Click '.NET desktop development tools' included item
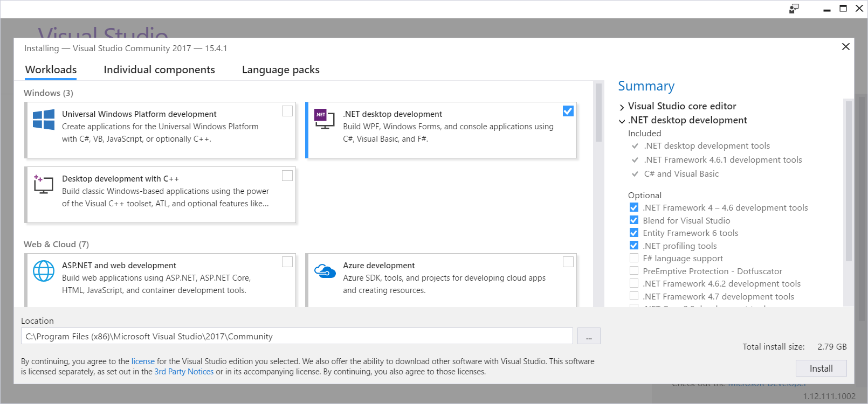This screenshot has width=868, height=404. pyautogui.click(x=707, y=146)
